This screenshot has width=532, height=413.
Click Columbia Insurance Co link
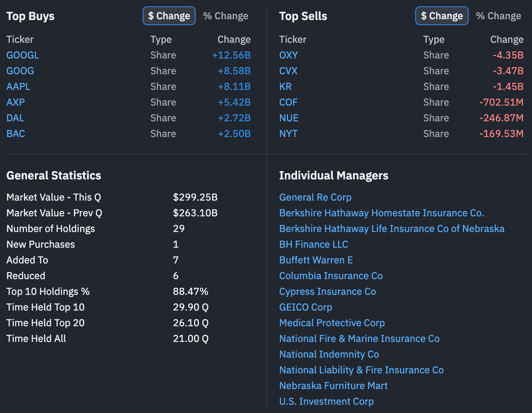(331, 276)
